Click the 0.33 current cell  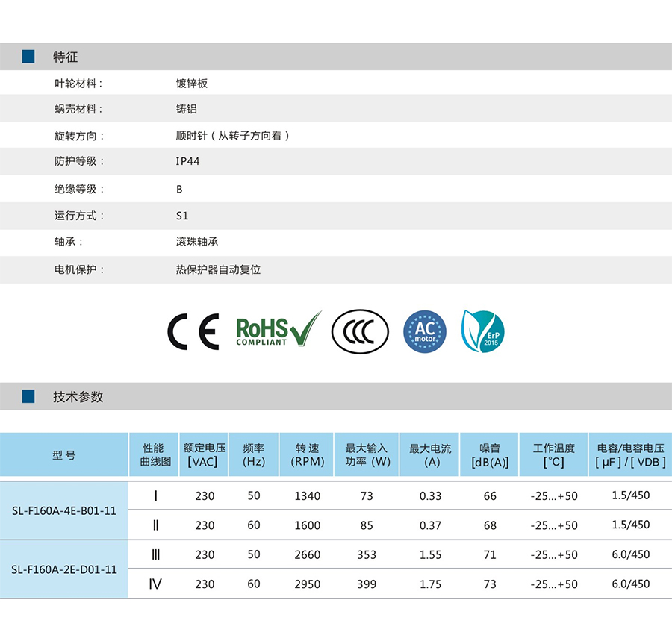tap(430, 495)
